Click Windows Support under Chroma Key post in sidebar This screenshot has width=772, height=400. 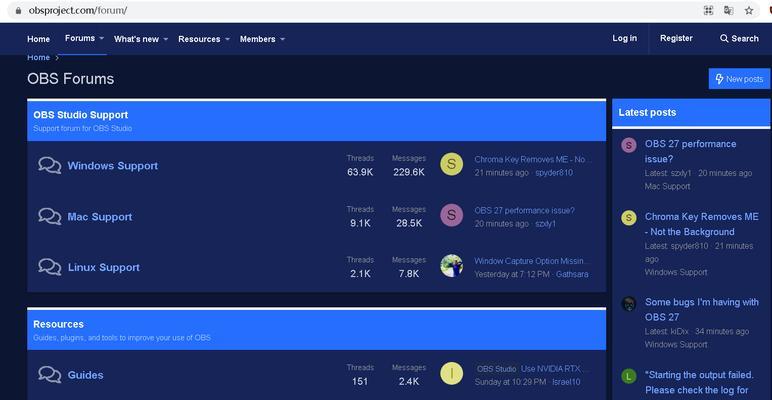coord(676,272)
